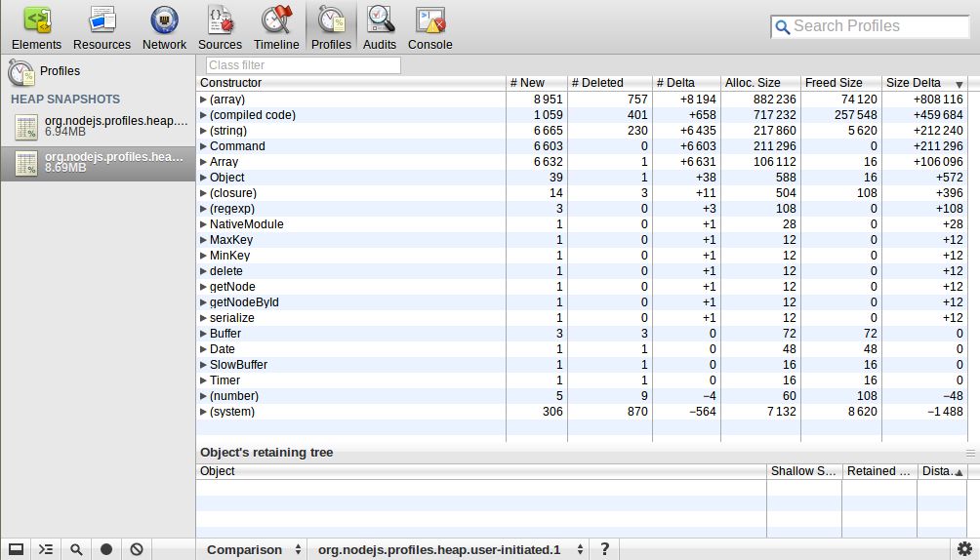Open the Comparison view dropdown

254,549
